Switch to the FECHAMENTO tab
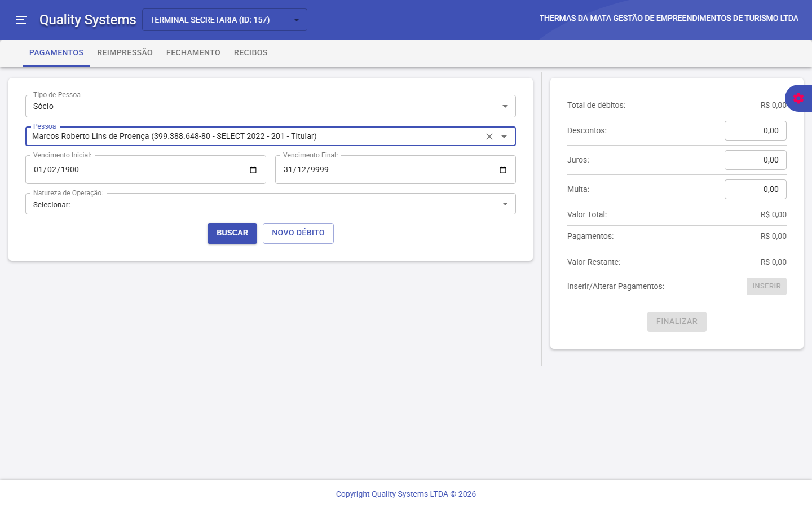The width and height of the screenshot is (812, 508). 193,52
